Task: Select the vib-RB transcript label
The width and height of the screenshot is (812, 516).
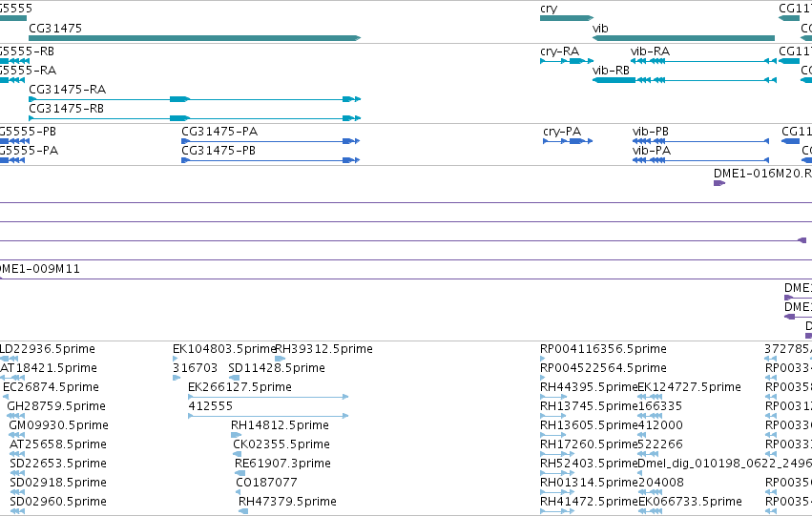Action: (x=611, y=71)
